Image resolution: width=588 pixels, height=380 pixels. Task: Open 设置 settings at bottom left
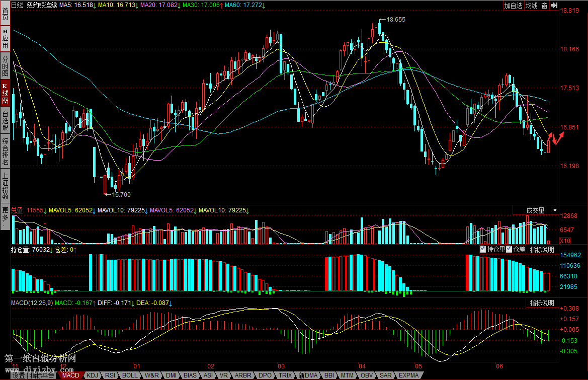pos(19,375)
